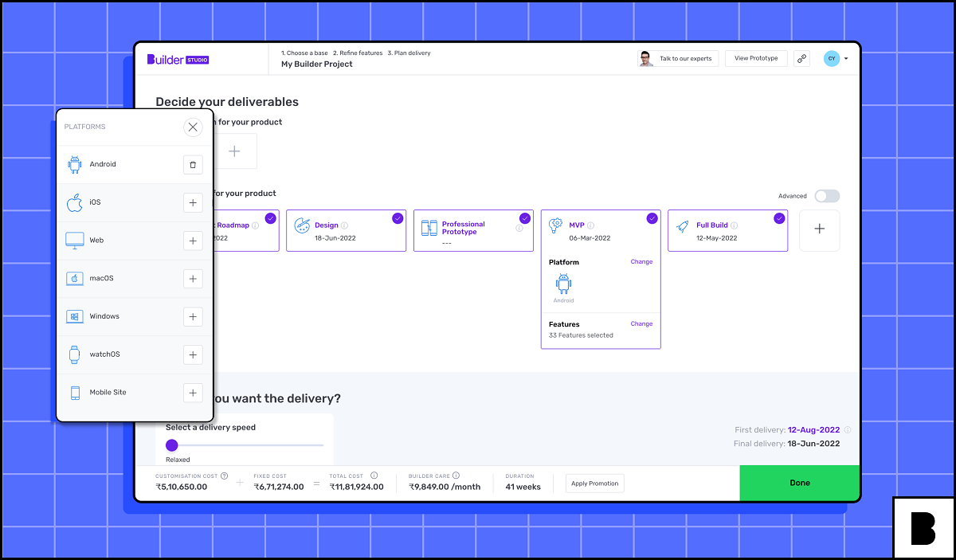Screen dimensions: 956x560
Task: Click the Mobile Site phone icon
Action: [x=75, y=393]
